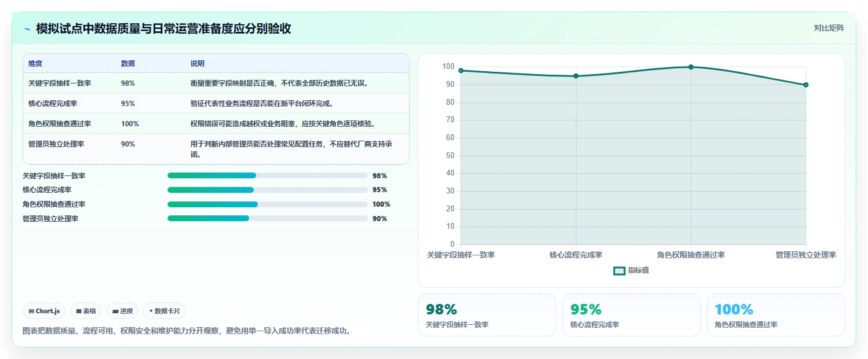Click the page title 模拟试点中数据质量
Viewport: 868px width, 359px height.
163,28
